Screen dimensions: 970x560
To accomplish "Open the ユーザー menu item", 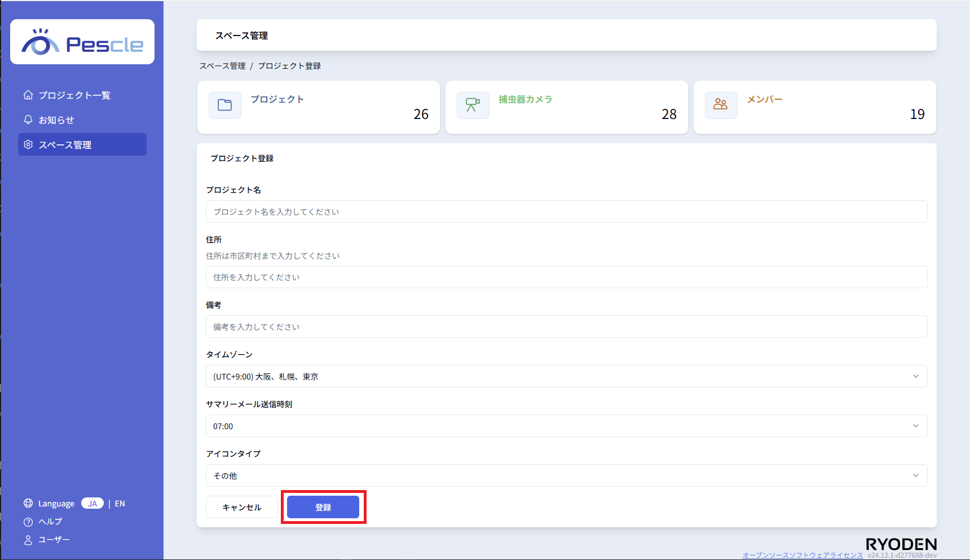I will point(54,540).
